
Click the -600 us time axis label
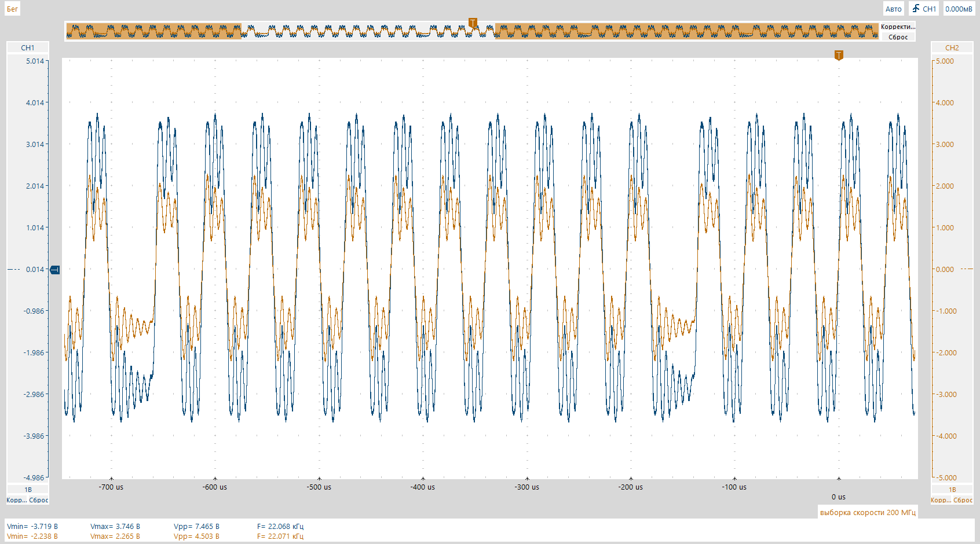coord(215,487)
